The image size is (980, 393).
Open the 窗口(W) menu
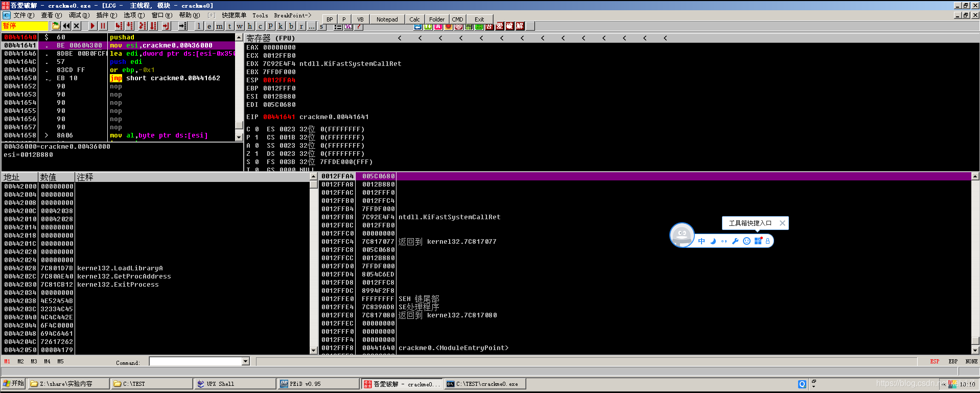tap(161, 15)
